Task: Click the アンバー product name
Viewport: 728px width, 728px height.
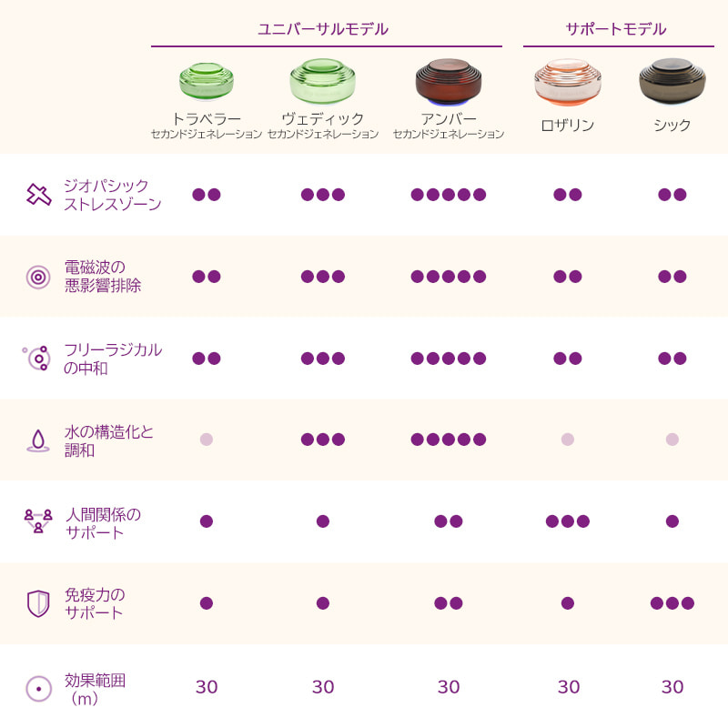Action: click(448, 119)
